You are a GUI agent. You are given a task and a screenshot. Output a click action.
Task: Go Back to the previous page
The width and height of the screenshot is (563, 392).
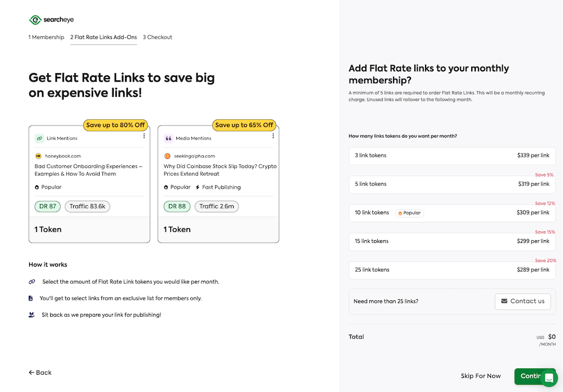40,373
